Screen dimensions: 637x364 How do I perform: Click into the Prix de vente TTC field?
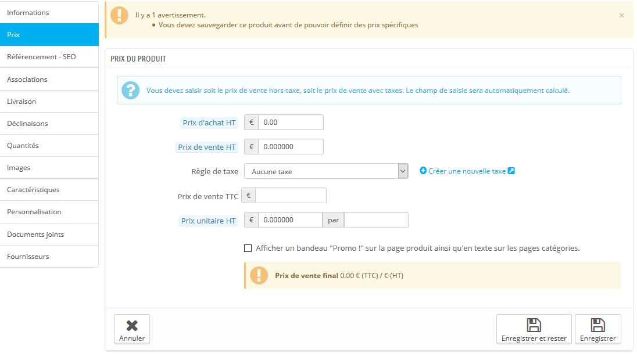[291, 196]
